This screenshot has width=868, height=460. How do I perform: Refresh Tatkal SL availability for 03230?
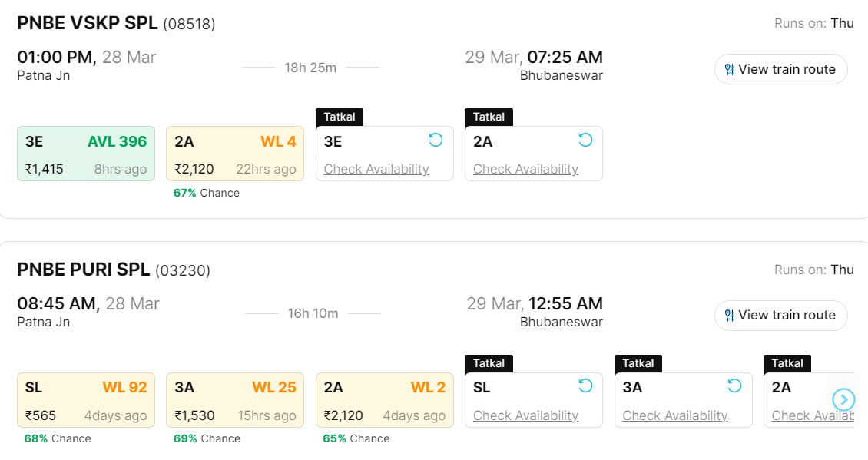tap(585, 386)
